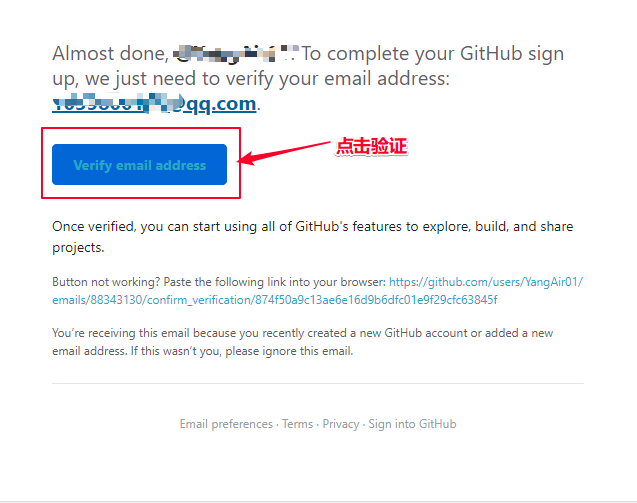Click the horizontal divider above the footer
The height and width of the screenshot is (503, 637).
pos(318,383)
